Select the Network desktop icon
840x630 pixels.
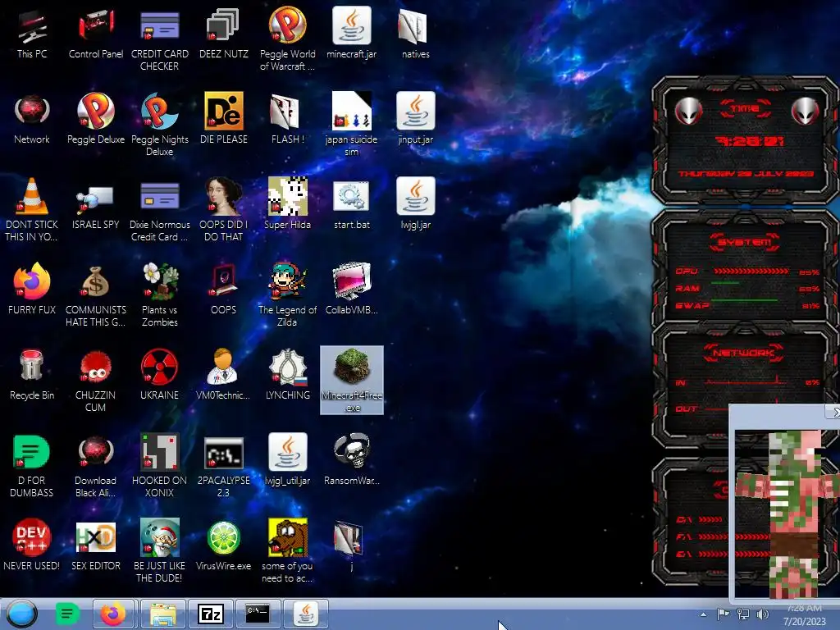[32, 112]
